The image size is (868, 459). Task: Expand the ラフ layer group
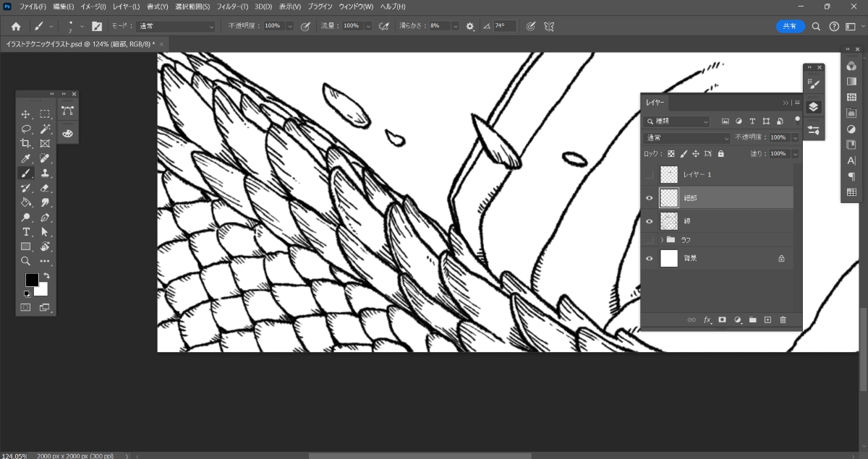[661, 239]
